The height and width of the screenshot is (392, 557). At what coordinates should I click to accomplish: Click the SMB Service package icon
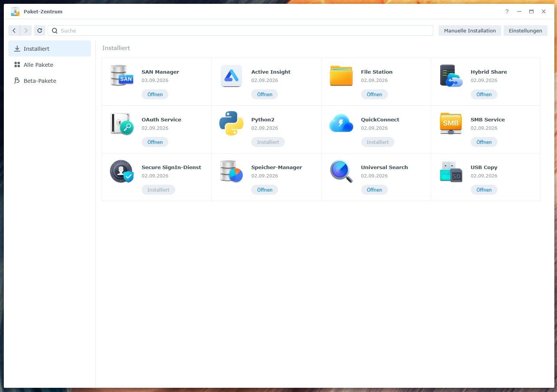click(x=451, y=123)
